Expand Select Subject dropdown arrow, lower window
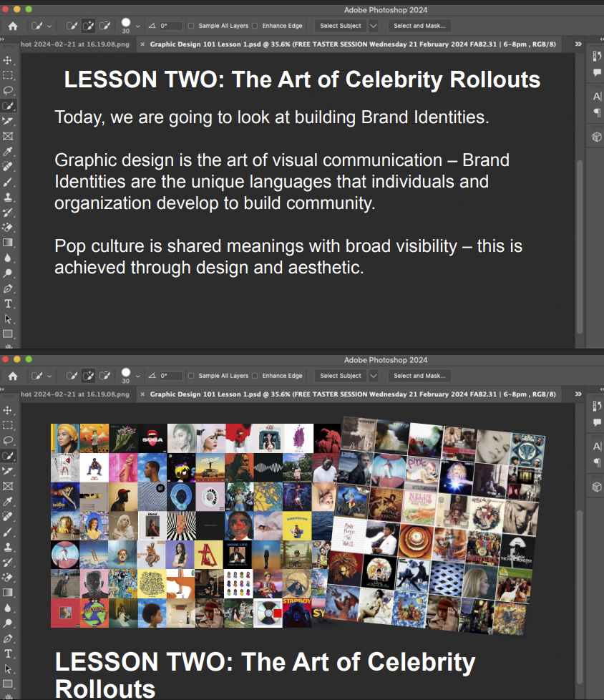604x700 pixels. point(374,376)
